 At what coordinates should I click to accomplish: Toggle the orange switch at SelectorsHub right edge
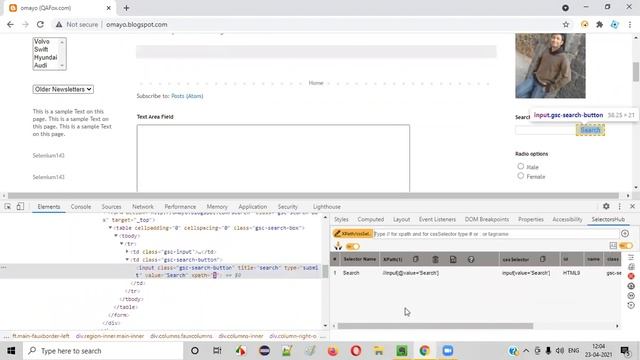click(x=626, y=245)
